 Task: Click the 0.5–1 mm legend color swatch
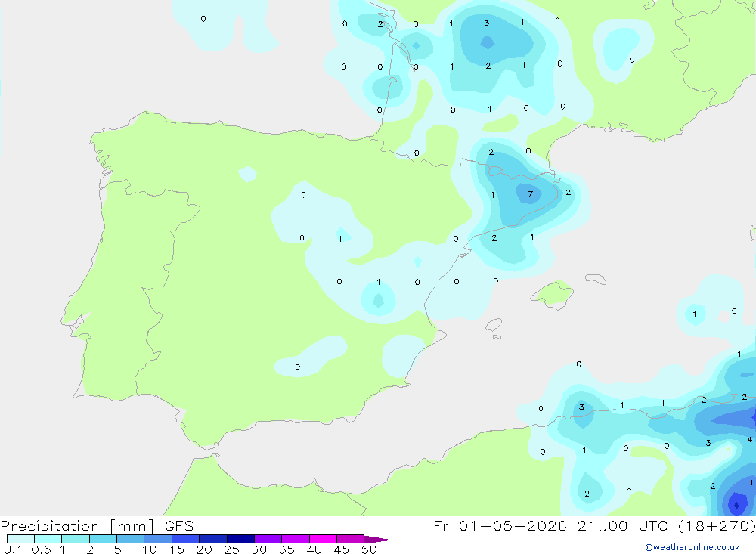tap(48, 539)
